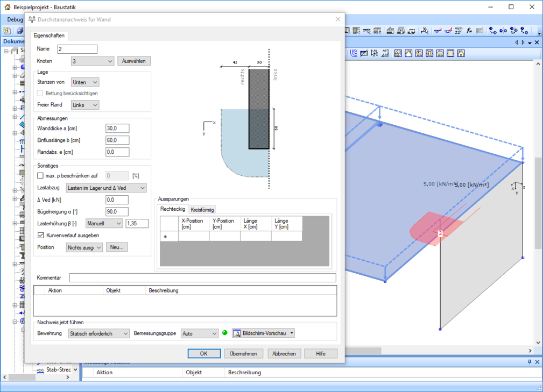Click the first 3D box view icon

click(x=398, y=53)
